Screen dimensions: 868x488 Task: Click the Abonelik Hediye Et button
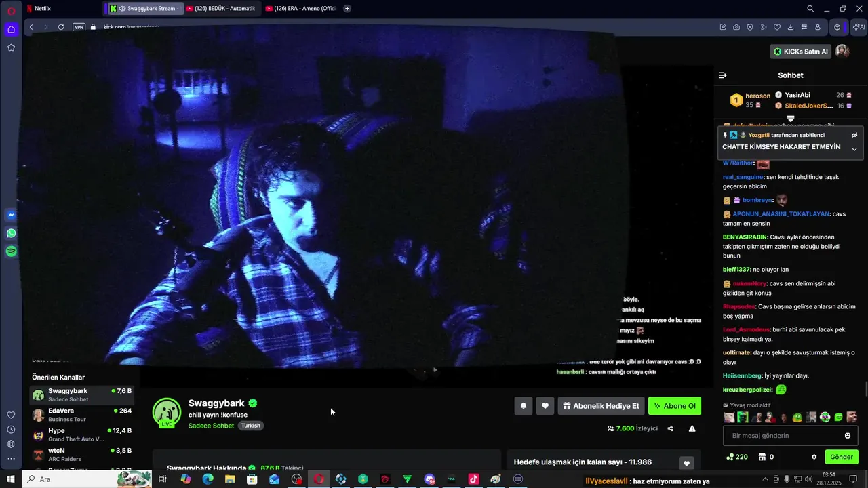(x=601, y=406)
